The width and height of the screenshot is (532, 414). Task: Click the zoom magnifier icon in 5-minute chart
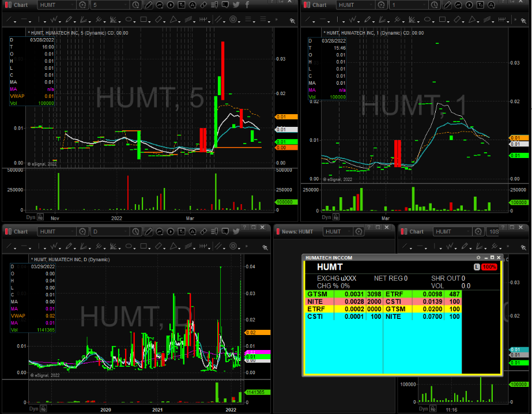click(x=292, y=21)
